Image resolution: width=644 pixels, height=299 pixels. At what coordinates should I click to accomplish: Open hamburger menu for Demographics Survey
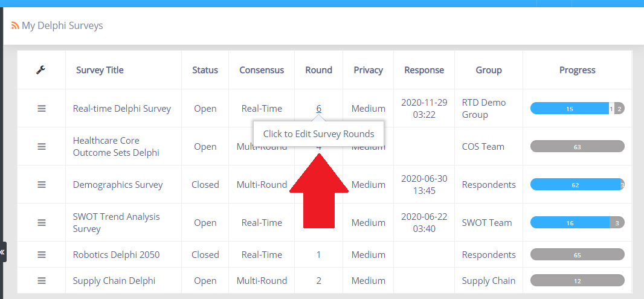pyautogui.click(x=42, y=185)
